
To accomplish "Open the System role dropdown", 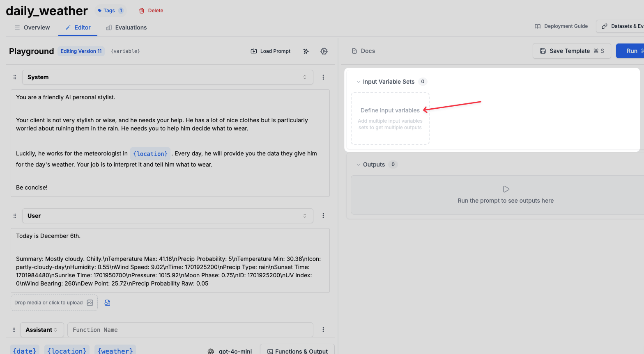I will coord(168,77).
